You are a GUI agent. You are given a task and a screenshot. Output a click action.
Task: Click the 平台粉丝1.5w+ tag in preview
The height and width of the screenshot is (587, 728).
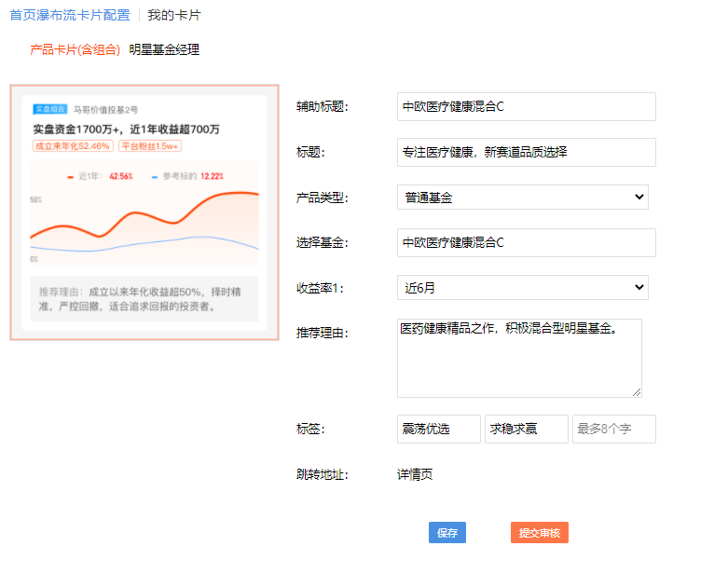(150, 146)
